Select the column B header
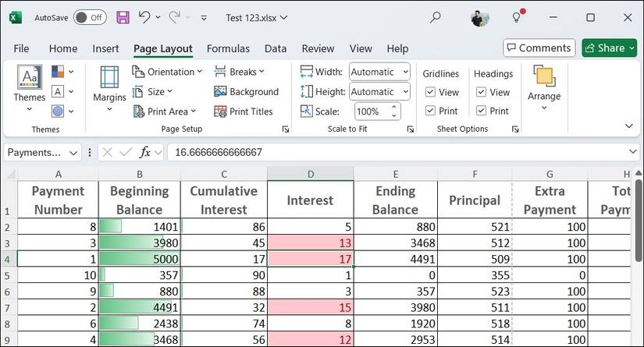 tap(140, 175)
